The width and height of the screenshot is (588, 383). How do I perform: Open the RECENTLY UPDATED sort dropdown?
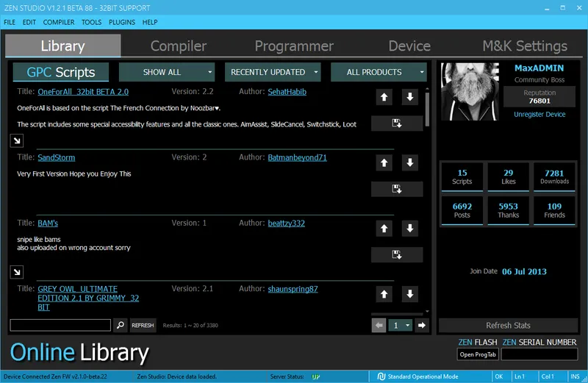pyautogui.click(x=273, y=72)
